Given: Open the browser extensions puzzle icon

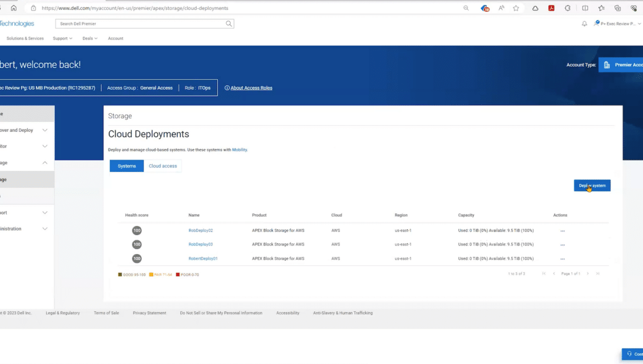Looking at the screenshot, I should [x=568, y=8].
